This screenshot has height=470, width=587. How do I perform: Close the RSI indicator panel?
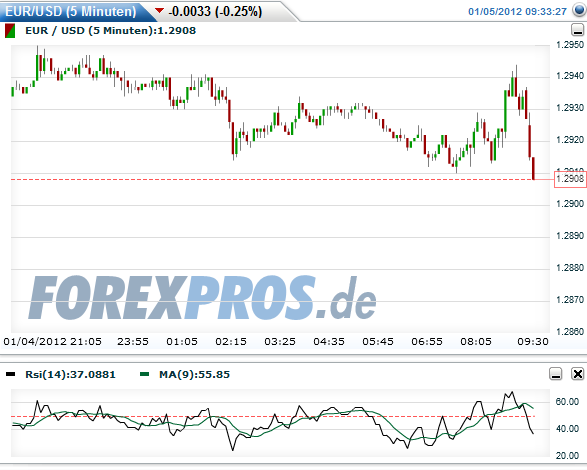coord(578,374)
